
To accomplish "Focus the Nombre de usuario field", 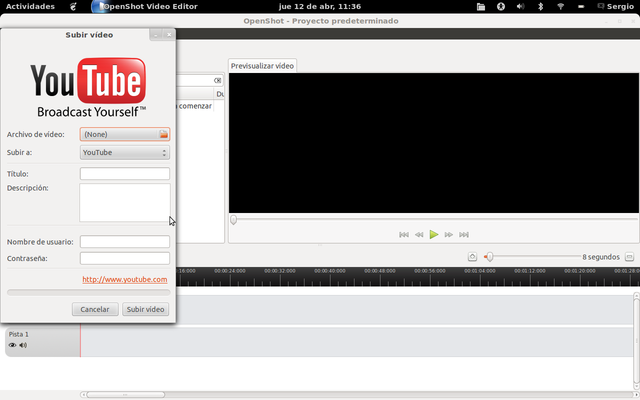I will [125, 242].
